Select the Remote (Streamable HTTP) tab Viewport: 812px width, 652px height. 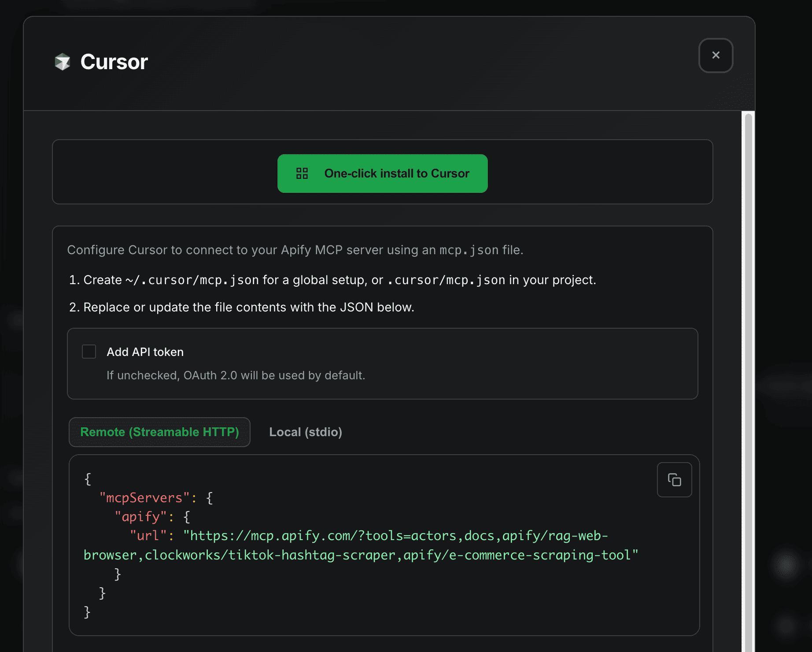pos(159,432)
